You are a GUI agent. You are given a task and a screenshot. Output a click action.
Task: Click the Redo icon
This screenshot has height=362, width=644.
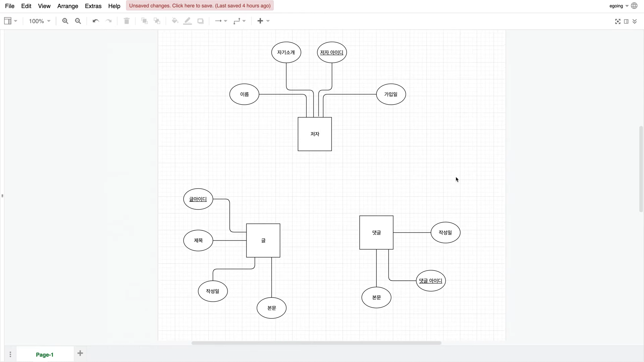109,21
